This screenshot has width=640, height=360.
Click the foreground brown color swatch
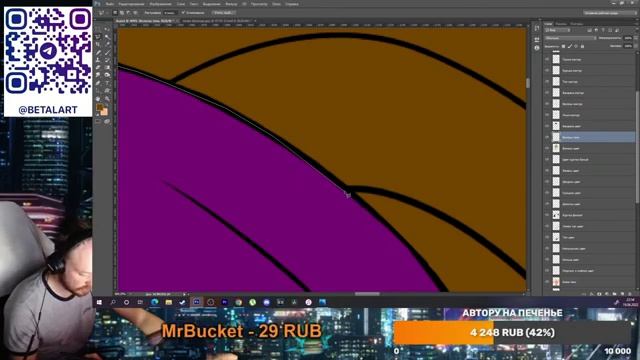(x=99, y=107)
